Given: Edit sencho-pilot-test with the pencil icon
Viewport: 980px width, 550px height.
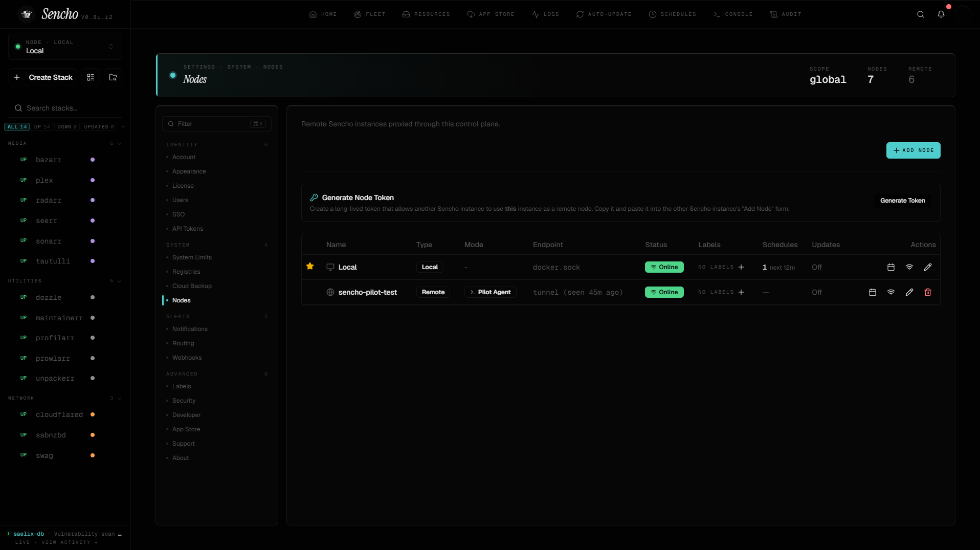Looking at the screenshot, I should (x=909, y=292).
